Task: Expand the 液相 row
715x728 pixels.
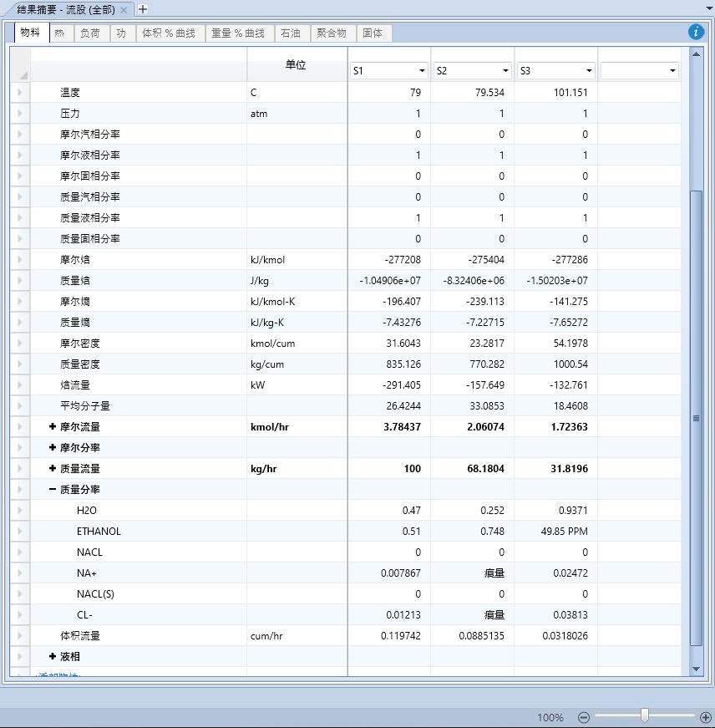Action: tap(53, 657)
